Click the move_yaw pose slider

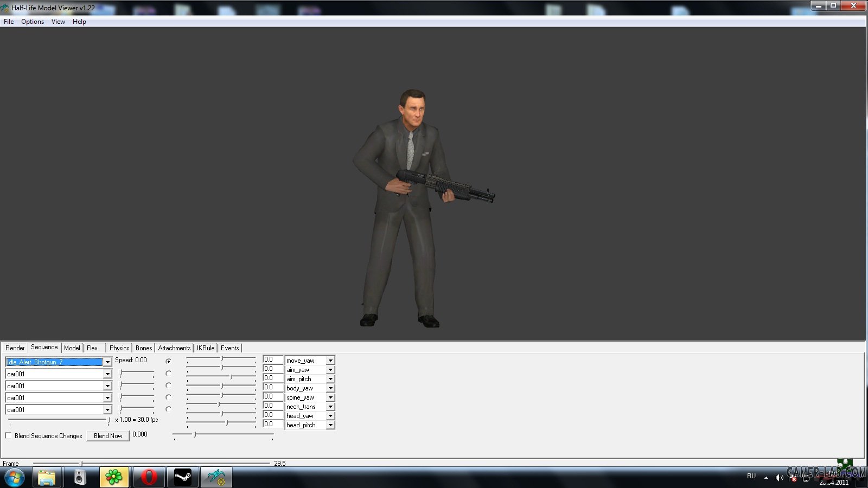click(221, 359)
